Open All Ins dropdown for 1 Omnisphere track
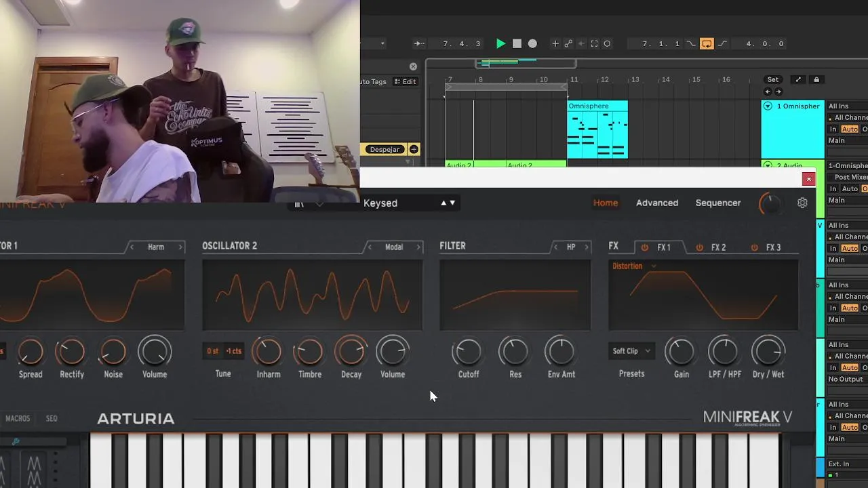 point(848,106)
